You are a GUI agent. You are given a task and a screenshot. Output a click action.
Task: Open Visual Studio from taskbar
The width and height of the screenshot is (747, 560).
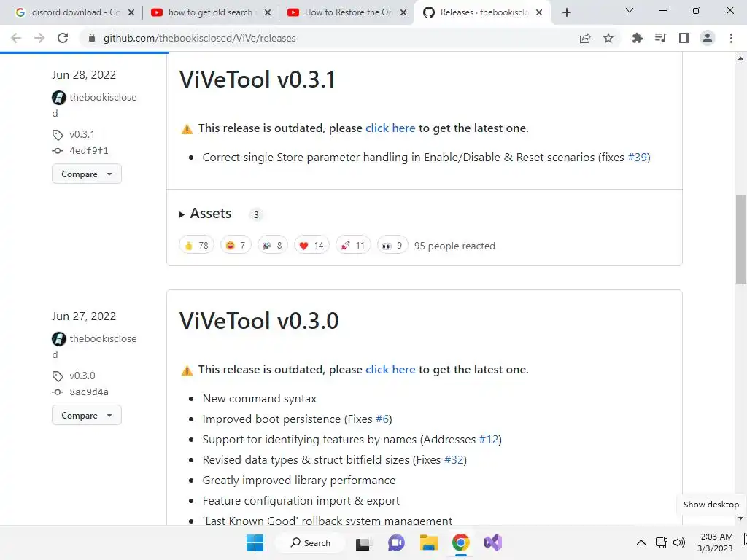point(493,542)
